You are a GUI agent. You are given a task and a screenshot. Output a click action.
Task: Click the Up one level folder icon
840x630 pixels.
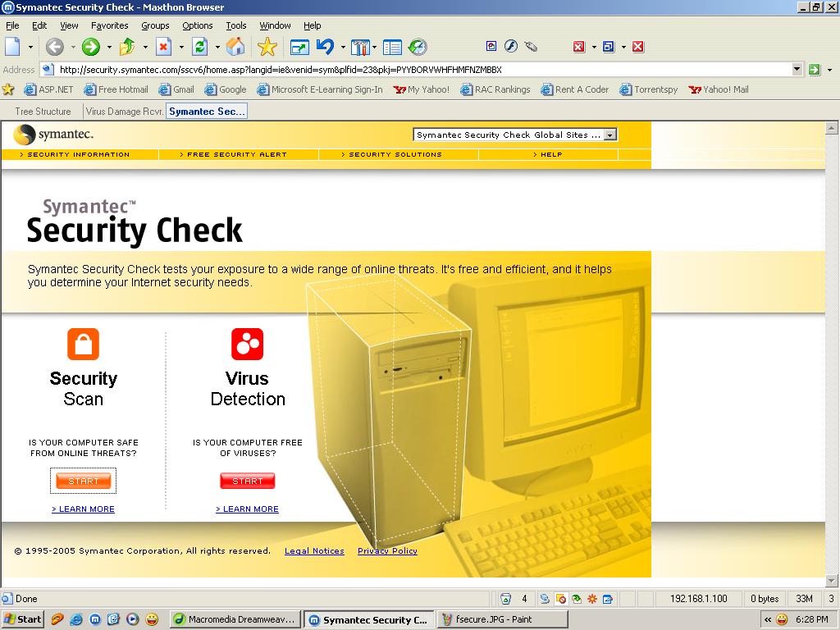point(127,47)
